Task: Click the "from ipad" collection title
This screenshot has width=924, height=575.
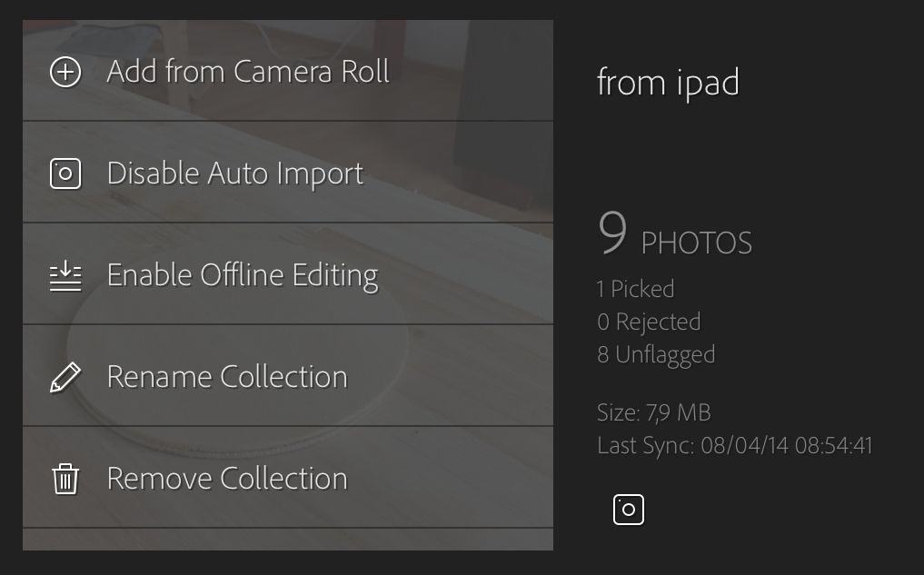Action: 668,83
